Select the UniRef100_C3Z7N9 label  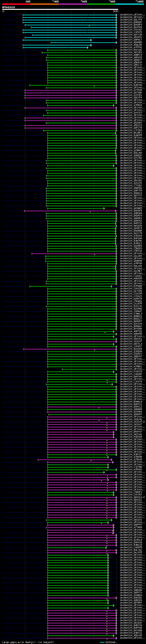pyautogui.click(x=131, y=467)
